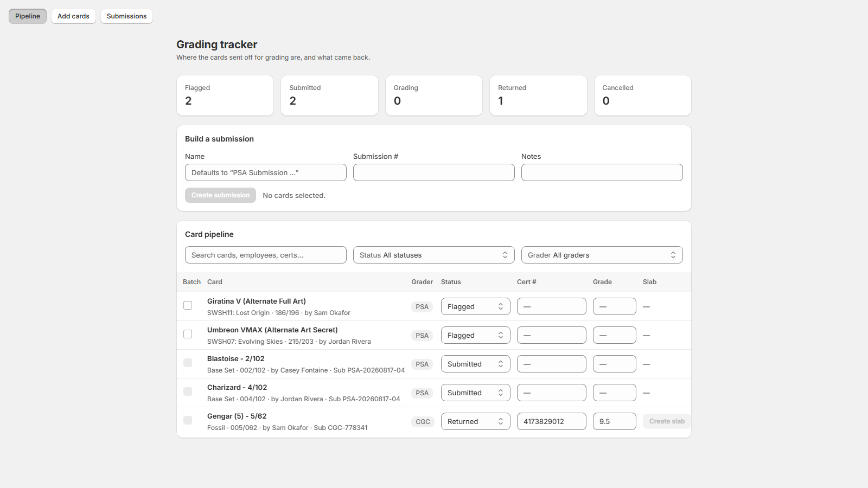Click the Grade column header
Viewport: 868px width, 488px height.
[x=602, y=282]
